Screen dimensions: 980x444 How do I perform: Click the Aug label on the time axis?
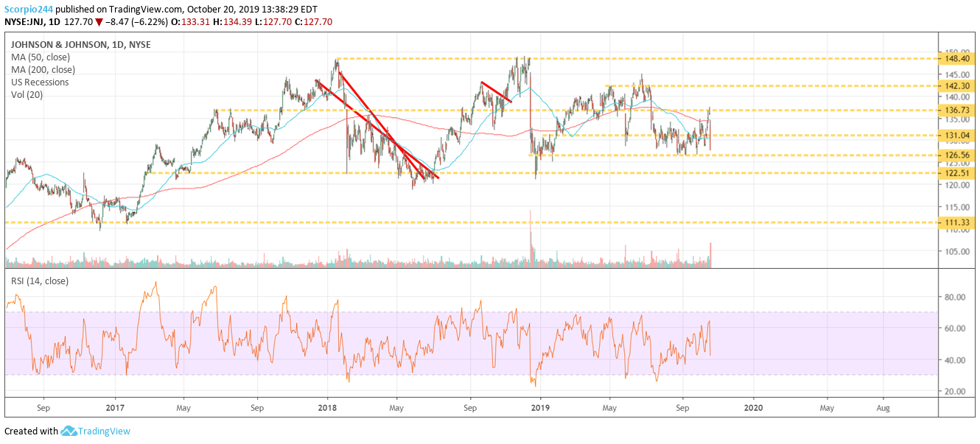(882, 406)
